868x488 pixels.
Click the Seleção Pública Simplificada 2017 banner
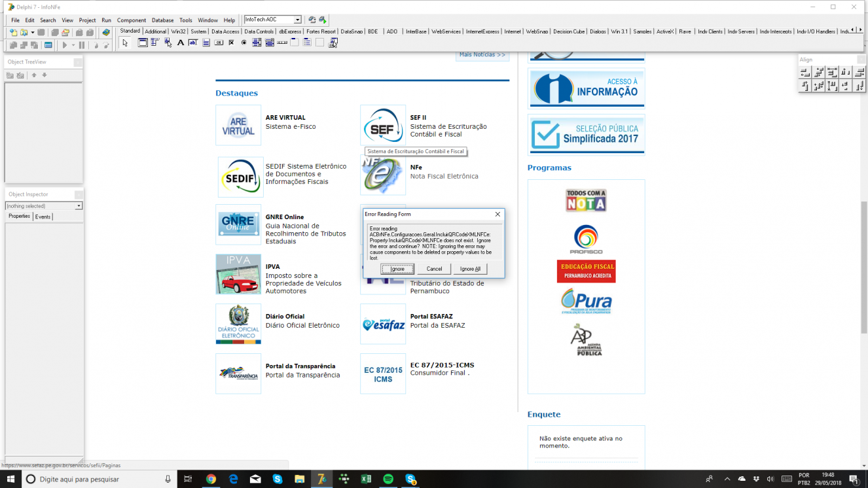pos(587,134)
